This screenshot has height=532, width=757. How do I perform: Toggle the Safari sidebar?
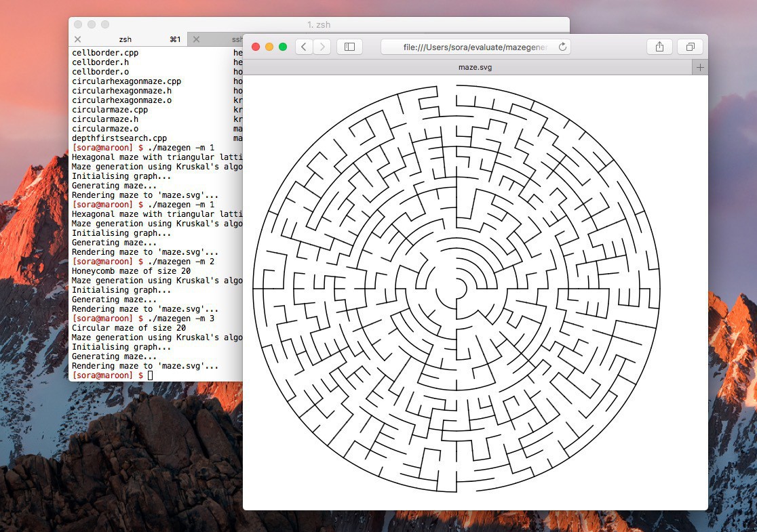tap(349, 47)
